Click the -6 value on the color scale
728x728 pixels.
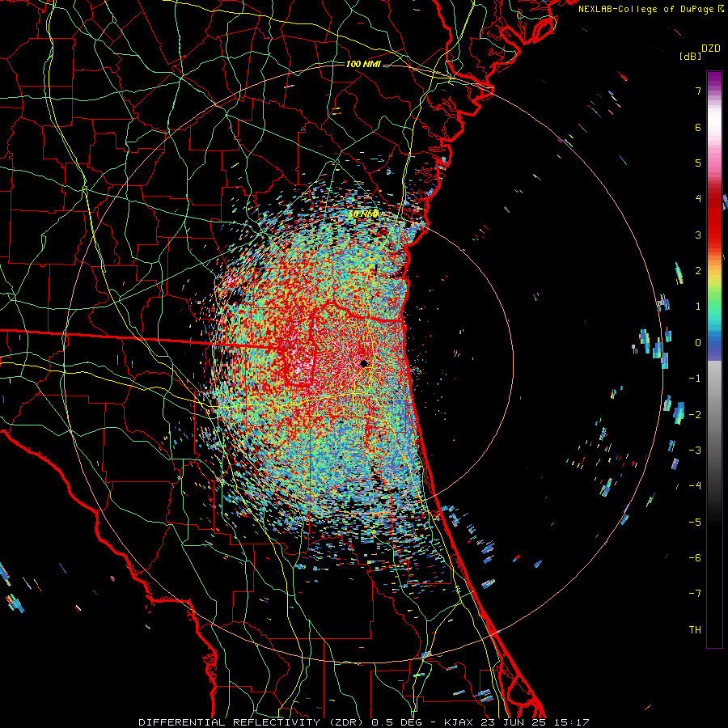click(695, 558)
